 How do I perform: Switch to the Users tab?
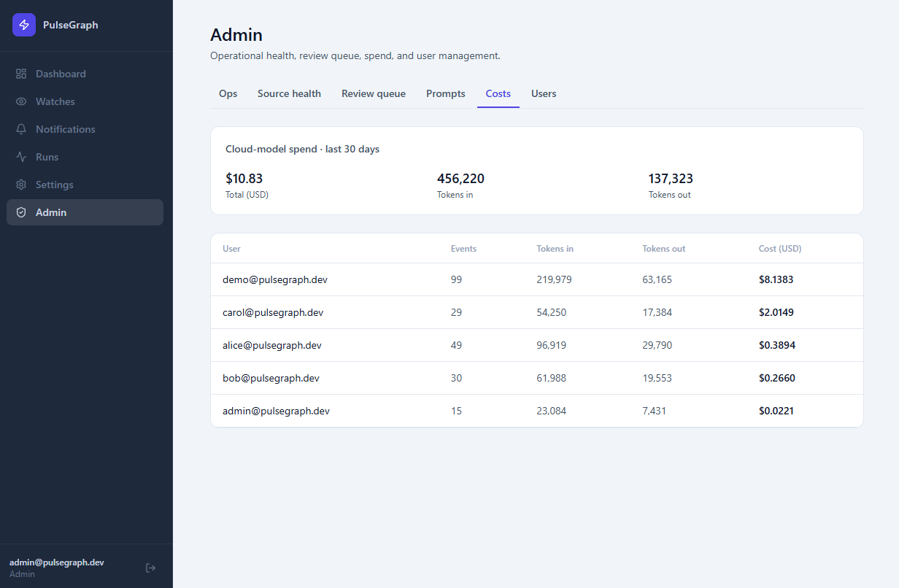click(544, 94)
